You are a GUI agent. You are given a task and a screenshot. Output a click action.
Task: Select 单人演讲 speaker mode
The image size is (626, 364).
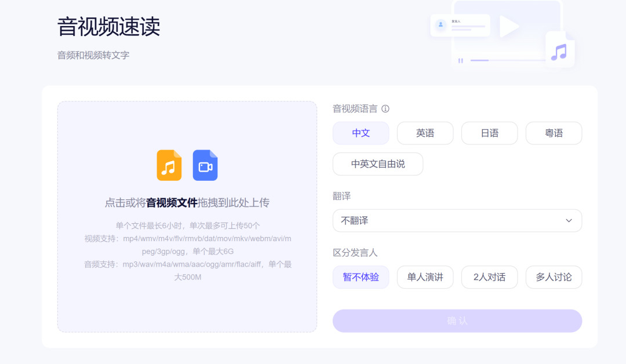[x=425, y=277]
